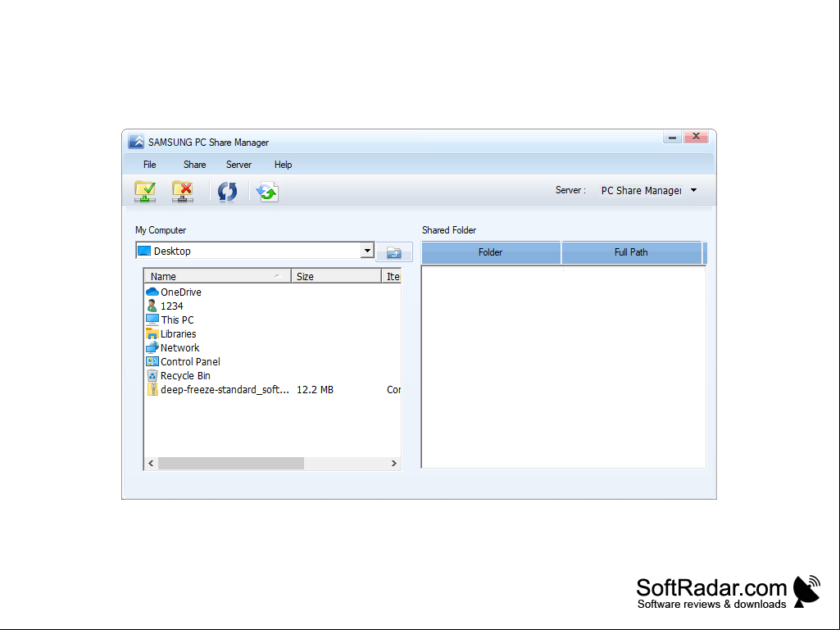Select the This PC row text
Image resolution: width=840 pixels, height=630 pixels.
[177, 320]
